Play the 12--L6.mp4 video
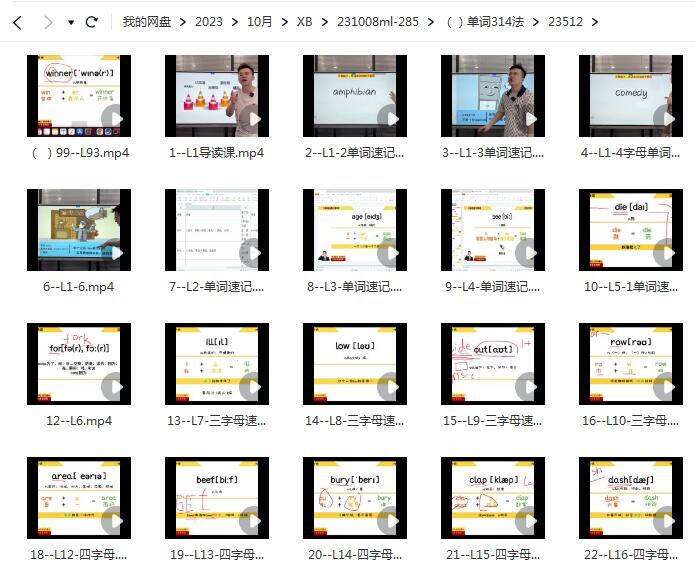The image size is (695, 578). [114, 387]
